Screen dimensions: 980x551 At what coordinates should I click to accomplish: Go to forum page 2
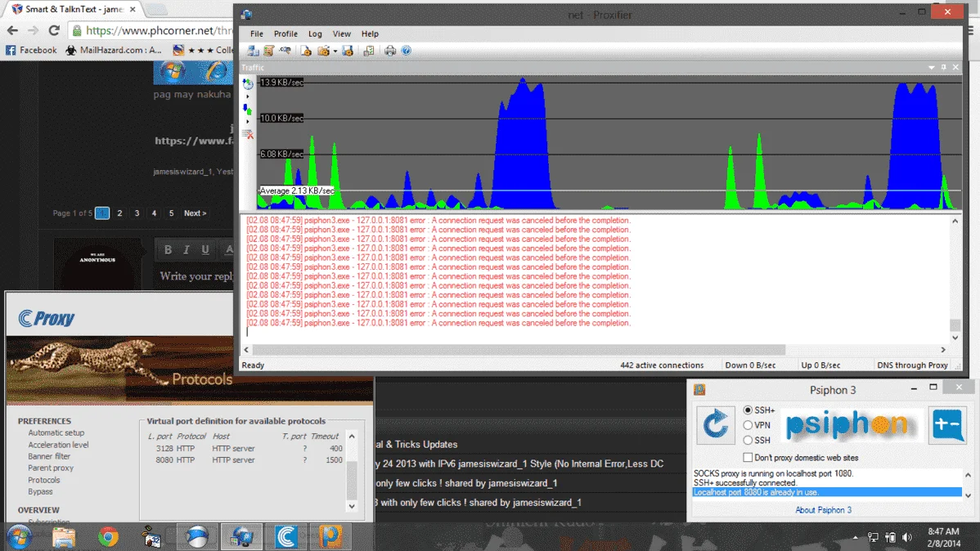point(119,213)
